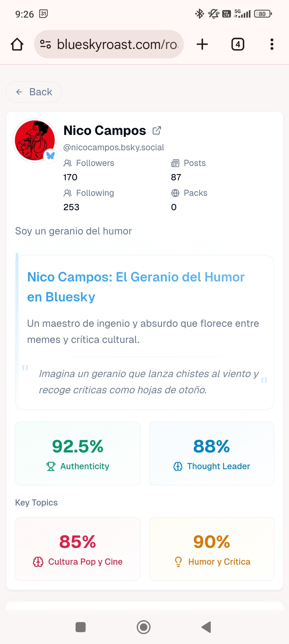This screenshot has height=644, width=289.
Task: Open Nico Campos external profile link icon
Action: [x=157, y=130]
